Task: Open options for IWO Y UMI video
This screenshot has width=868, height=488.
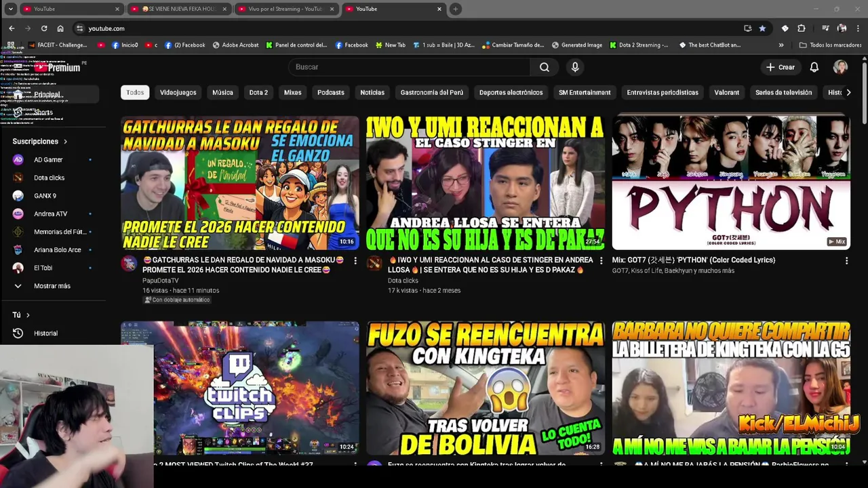Action: (601, 260)
